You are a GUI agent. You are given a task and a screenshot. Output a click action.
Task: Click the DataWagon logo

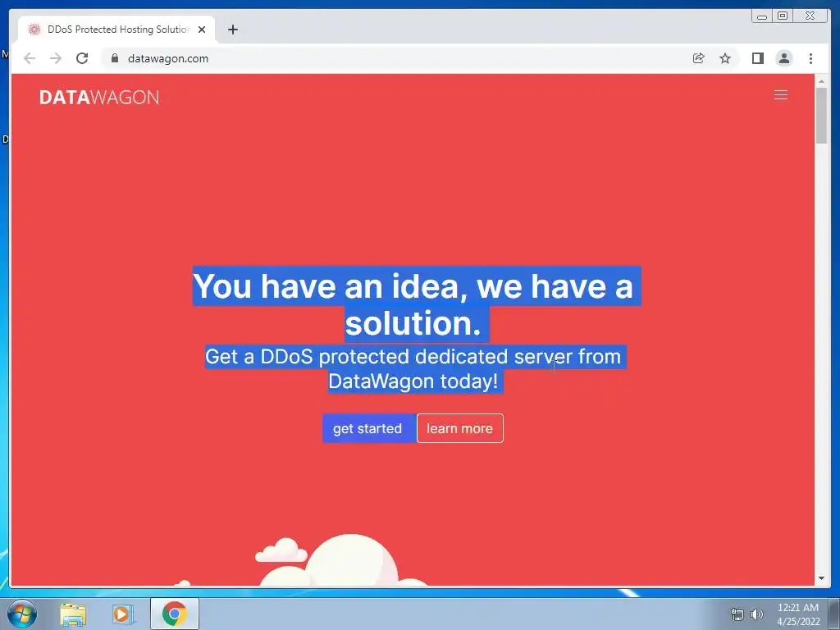[99, 97]
